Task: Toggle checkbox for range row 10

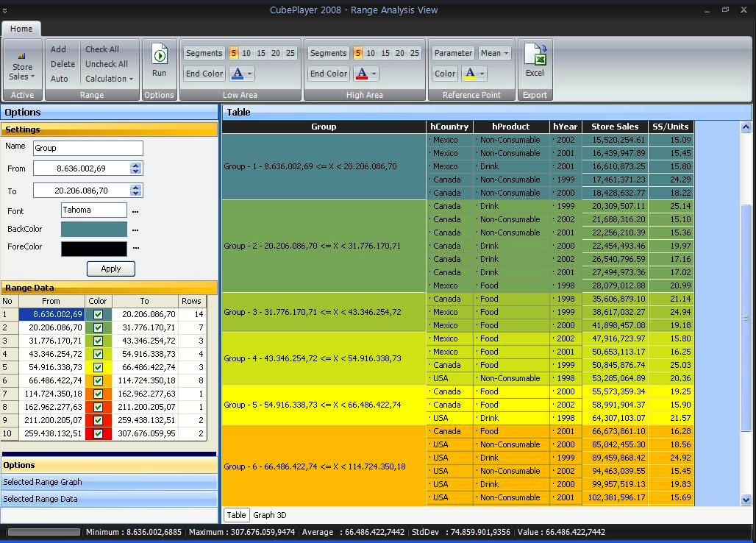Action: tap(99, 433)
